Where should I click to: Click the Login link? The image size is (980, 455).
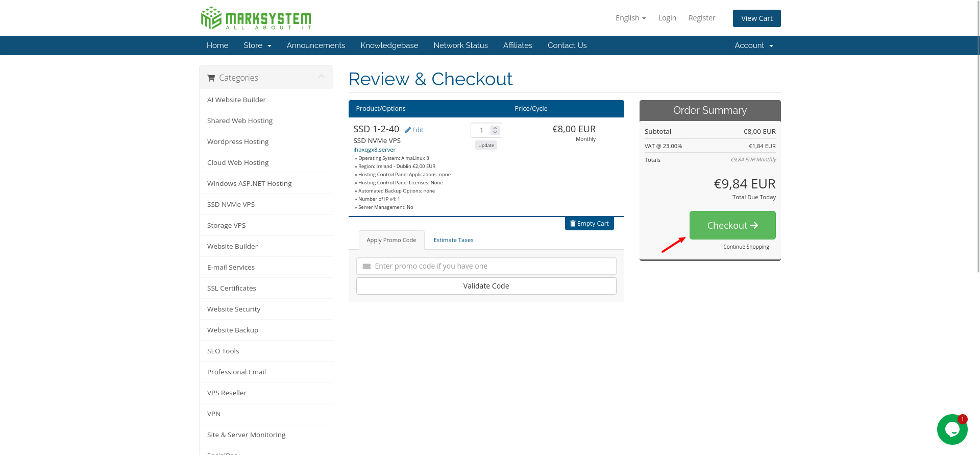click(x=667, y=18)
